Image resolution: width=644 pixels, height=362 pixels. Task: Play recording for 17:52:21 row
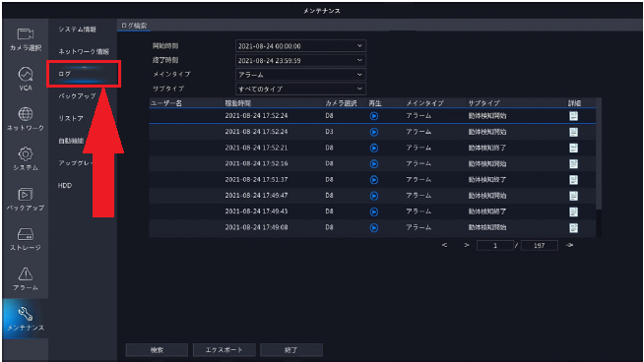pos(374,148)
